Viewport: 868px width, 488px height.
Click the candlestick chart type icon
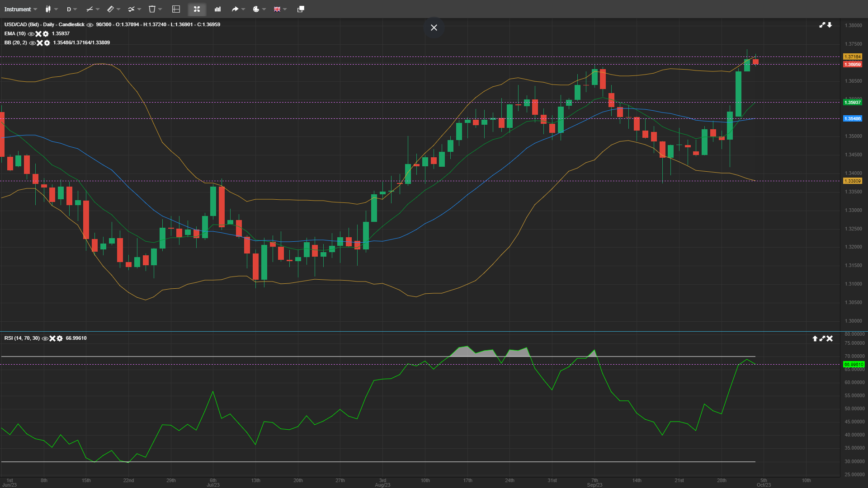click(48, 9)
